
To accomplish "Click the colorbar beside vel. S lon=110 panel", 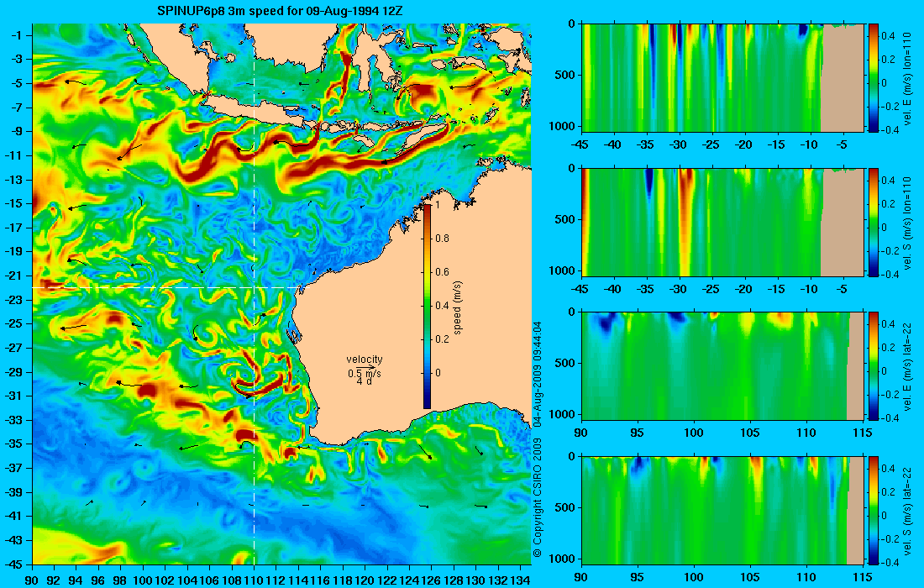I will pos(874,222).
